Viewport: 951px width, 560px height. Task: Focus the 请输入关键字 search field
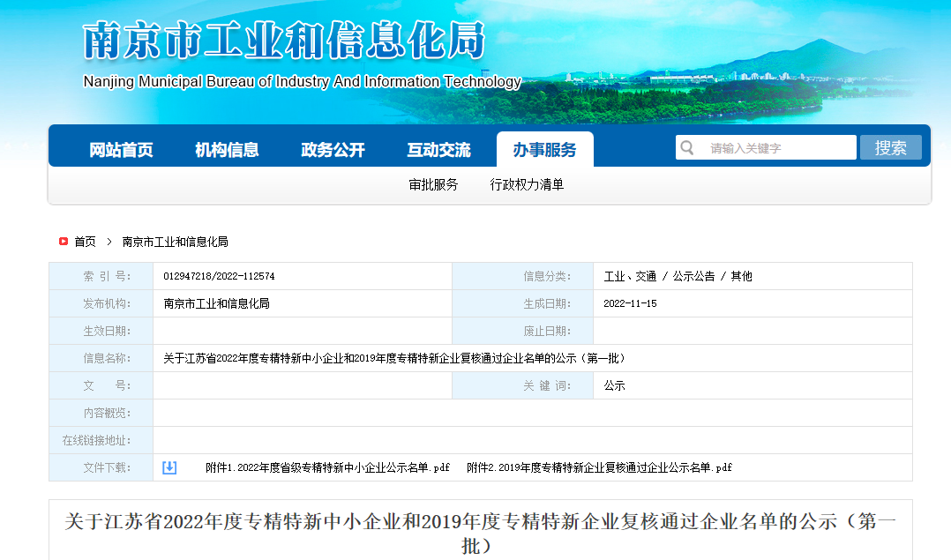click(x=776, y=147)
